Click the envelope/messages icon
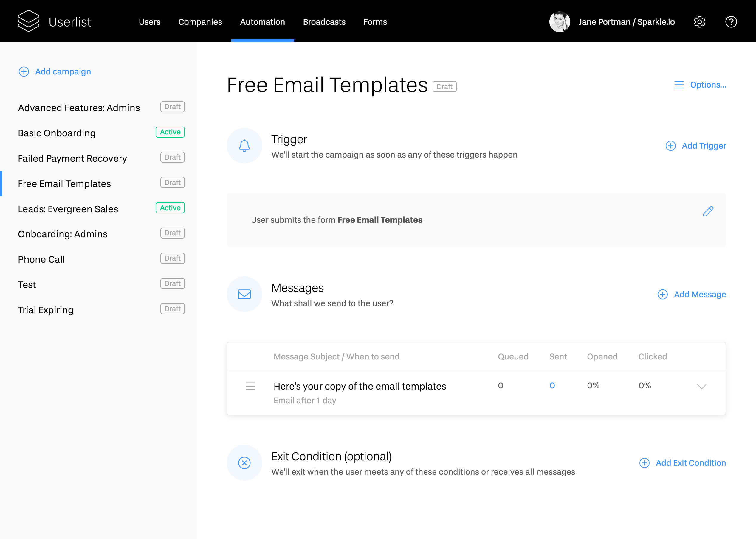The width and height of the screenshot is (756, 539). [x=244, y=294]
